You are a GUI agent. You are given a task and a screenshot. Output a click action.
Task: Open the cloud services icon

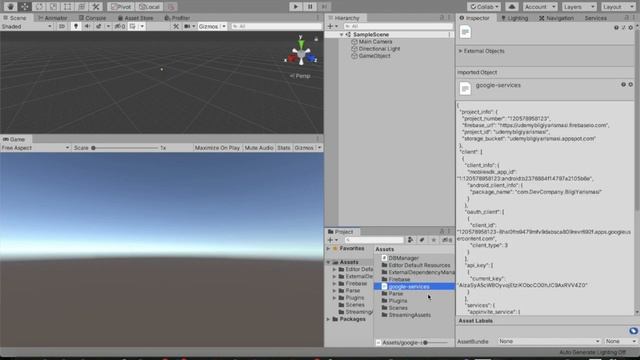512,7
